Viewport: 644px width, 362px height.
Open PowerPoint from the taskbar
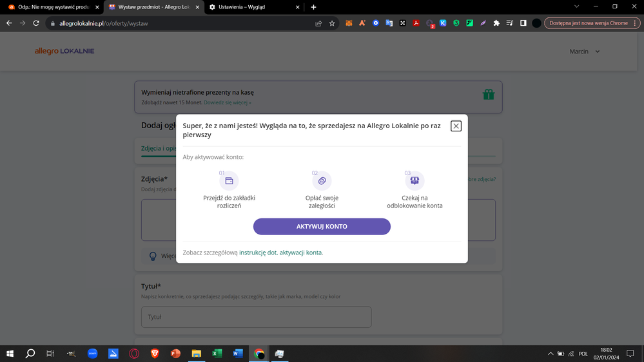175,354
